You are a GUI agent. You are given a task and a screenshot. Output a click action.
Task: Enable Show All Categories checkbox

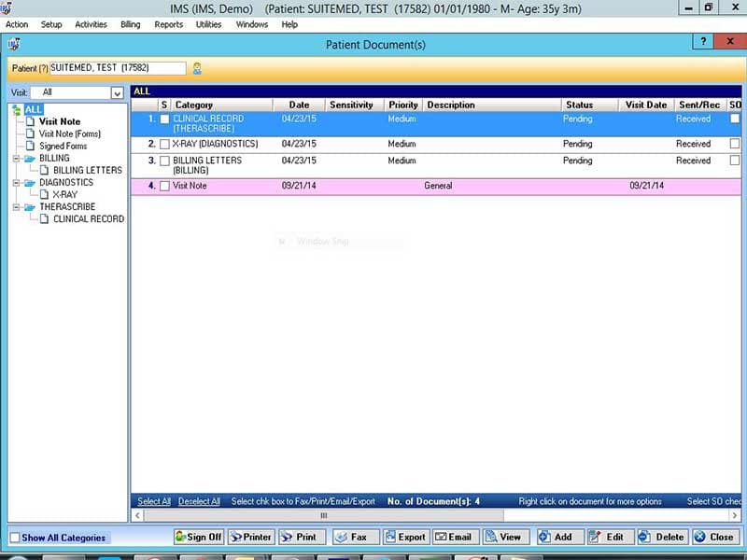[x=15, y=538]
